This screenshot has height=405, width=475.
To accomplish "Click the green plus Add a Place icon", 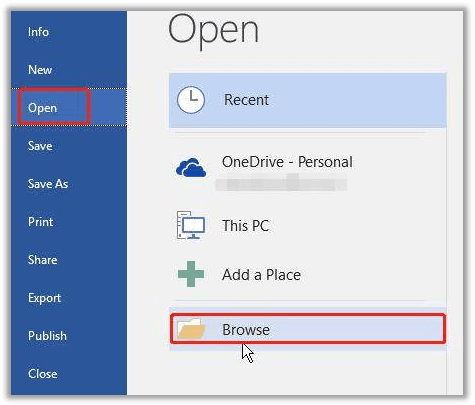I will [x=191, y=274].
